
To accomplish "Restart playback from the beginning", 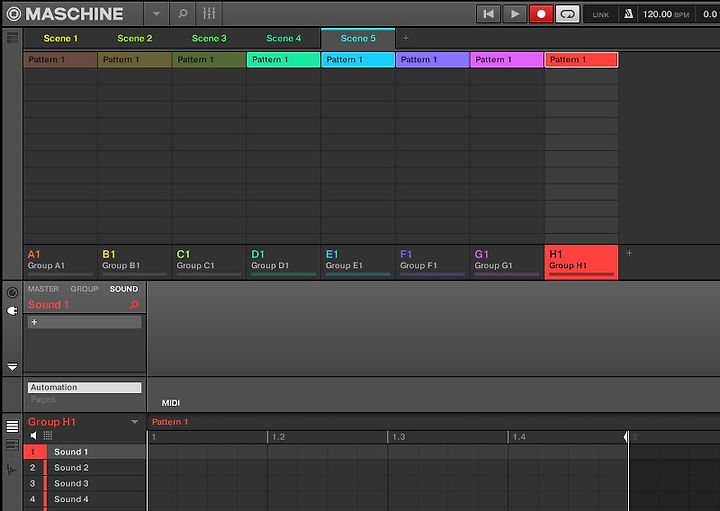I will 488,14.
